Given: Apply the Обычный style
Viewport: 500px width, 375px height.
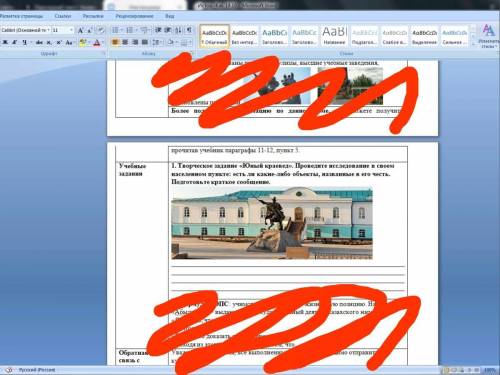Looking at the screenshot, I should click(214, 36).
